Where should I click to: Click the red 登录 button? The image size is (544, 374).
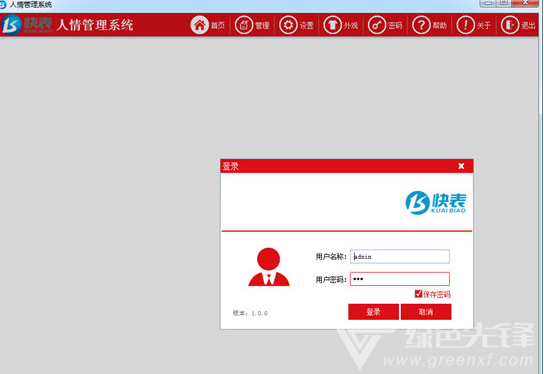pos(373,312)
